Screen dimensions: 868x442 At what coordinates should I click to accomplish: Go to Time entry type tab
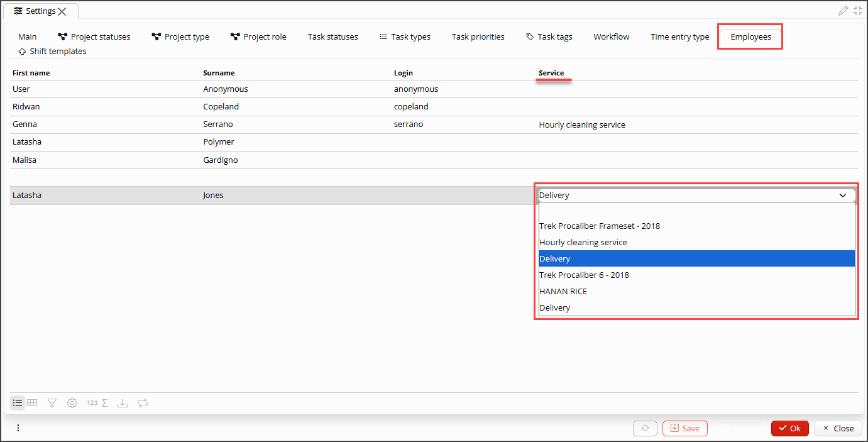pos(680,37)
